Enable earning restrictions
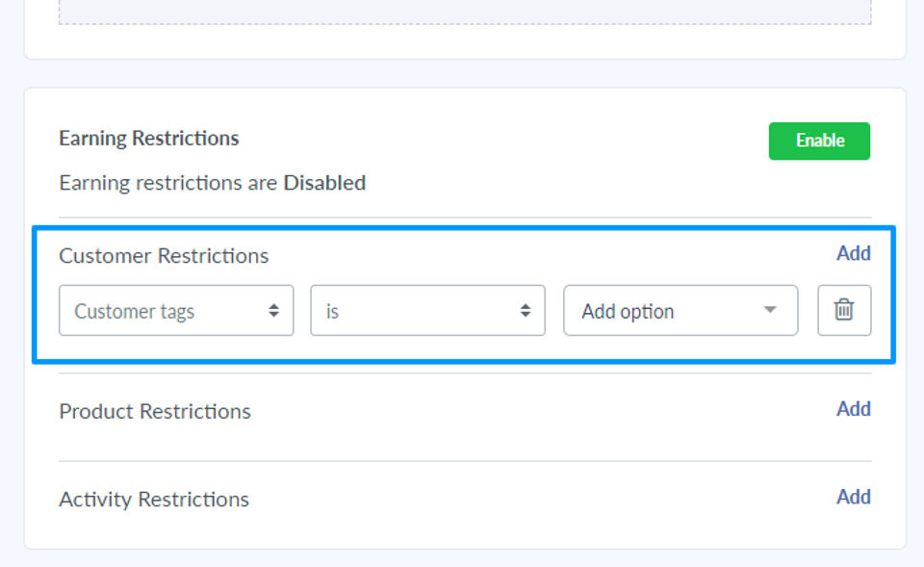Image resolution: width=924 pixels, height=567 pixels. click(x=819, y=141)
